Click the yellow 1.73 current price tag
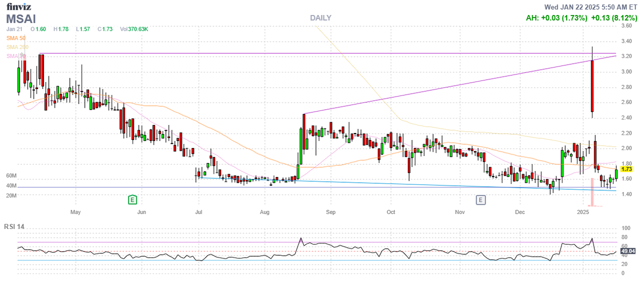 [x=626, y=169]
